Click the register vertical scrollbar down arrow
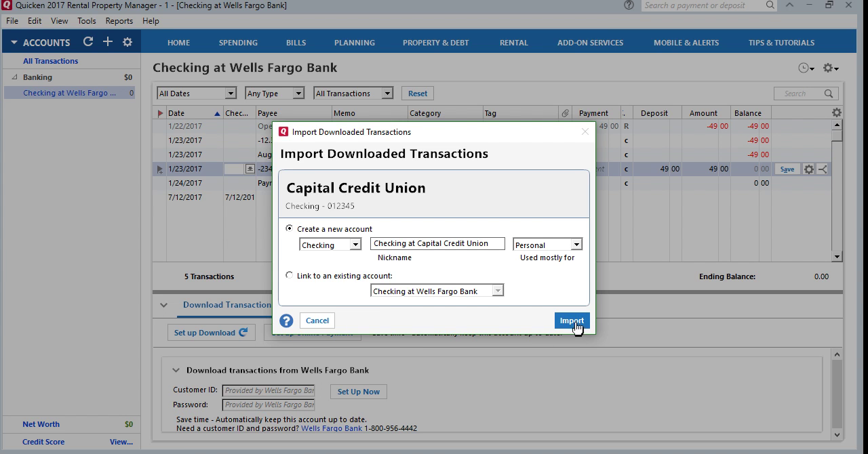The height and width of the screenshot is (454, 868). click(837, 256)
